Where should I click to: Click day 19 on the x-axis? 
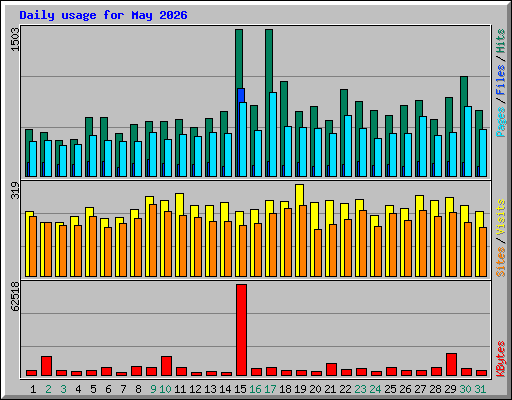tap(300, 389)
